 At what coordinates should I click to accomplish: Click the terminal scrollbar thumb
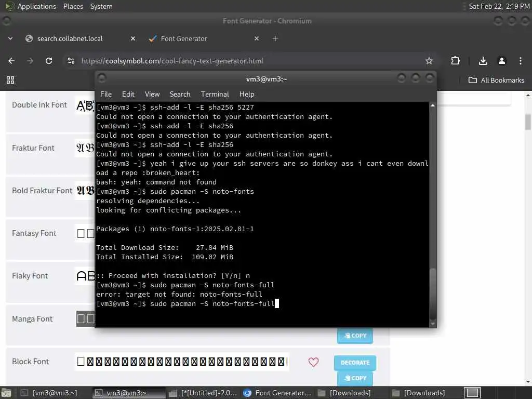433,293
